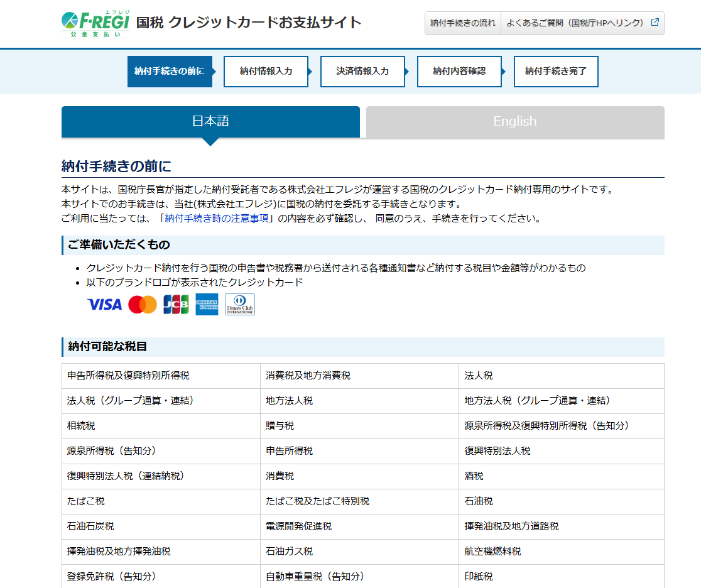Click the external link icon in header
Image resolution: width=701 pixels, height=588 pixels.
pos(655,23)
